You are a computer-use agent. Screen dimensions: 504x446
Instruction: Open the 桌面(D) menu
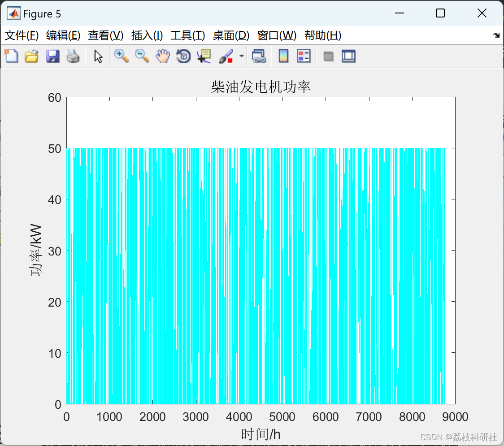pos(231,35)
